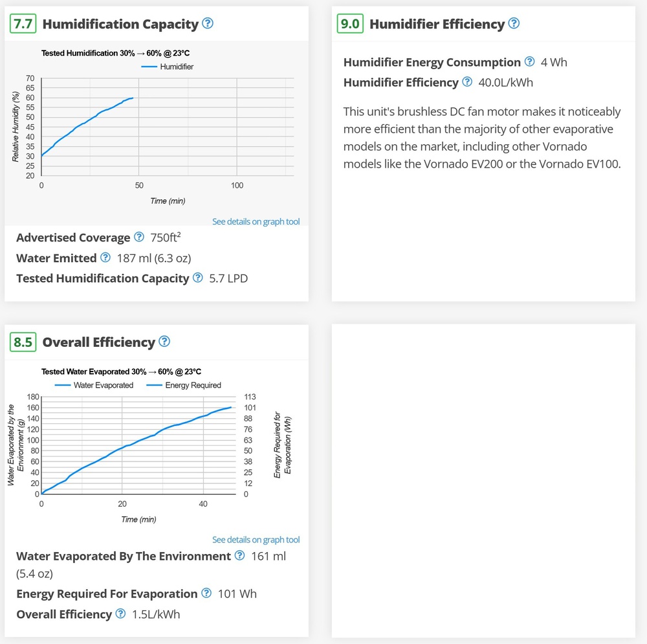Click the 8.5 Overall Efficiency score badge

(23, 342)
